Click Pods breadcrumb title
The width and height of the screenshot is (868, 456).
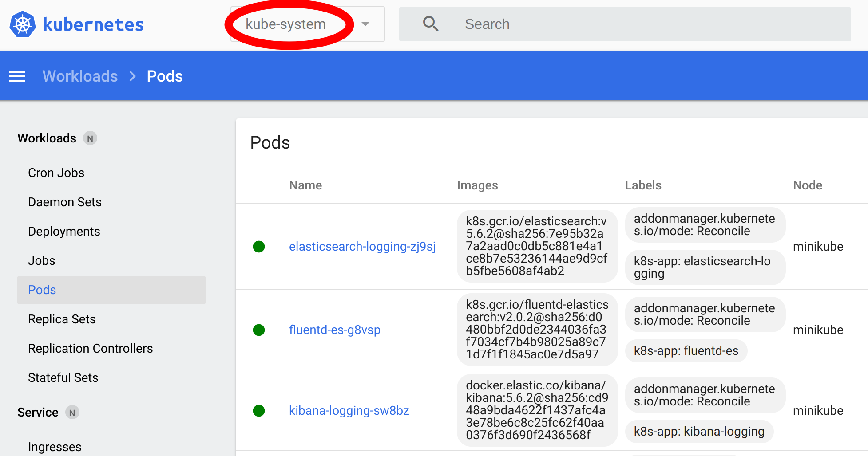tap(165, 76)
